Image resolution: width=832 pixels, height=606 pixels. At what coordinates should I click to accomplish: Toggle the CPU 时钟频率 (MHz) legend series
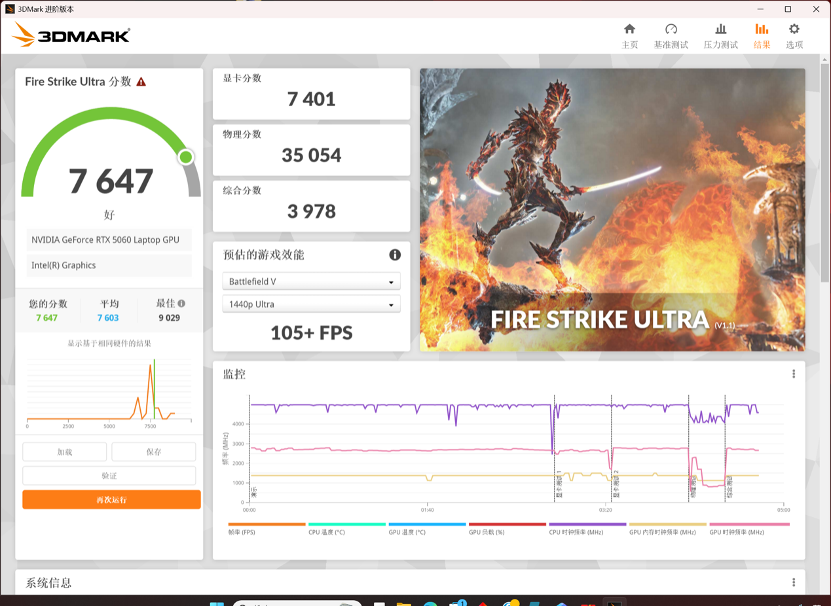click(x=587, y=529)
